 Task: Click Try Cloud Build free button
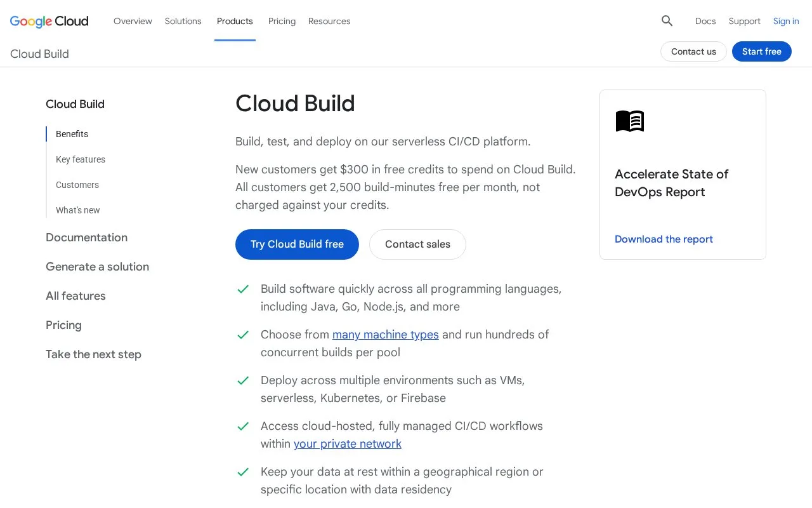[x=297, y=244]
